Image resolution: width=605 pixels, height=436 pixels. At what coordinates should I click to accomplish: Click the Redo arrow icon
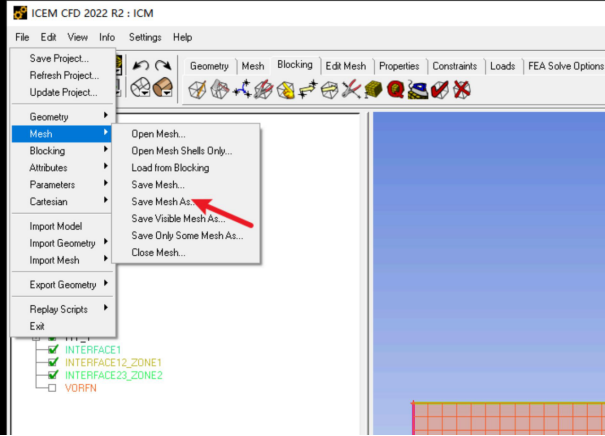[x=163, y=65]
